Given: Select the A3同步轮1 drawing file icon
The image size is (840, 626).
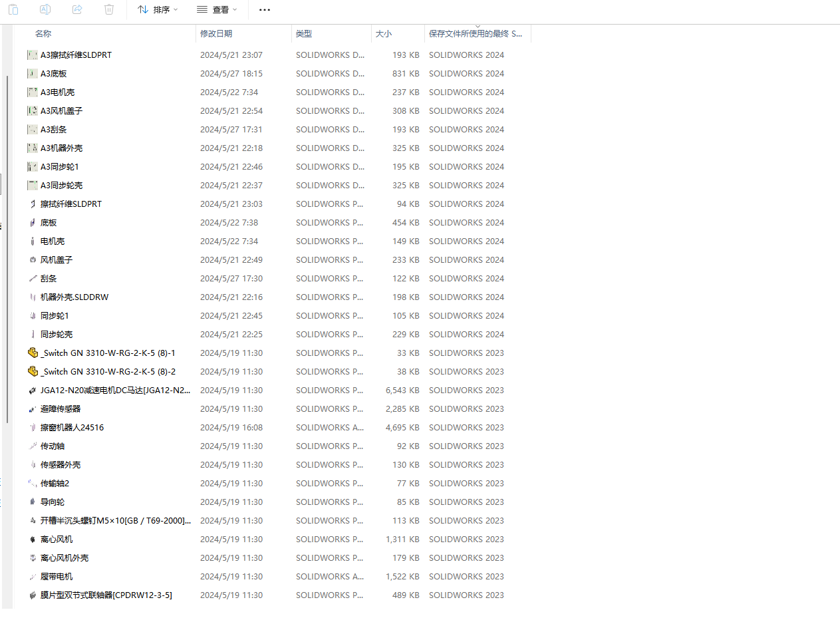Looking at the screenshot, I should pyautogui.click(x=33, y=166).
